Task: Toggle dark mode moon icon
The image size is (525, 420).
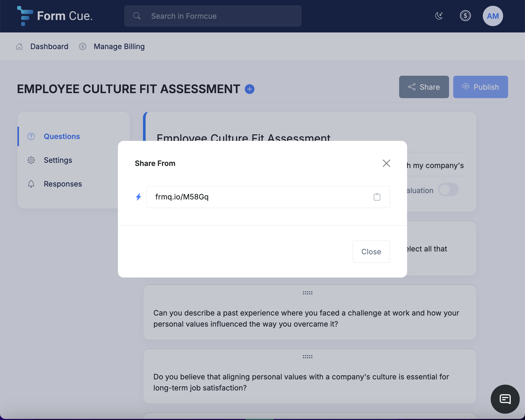Action: pyautogui.click(x=439, y=16)
